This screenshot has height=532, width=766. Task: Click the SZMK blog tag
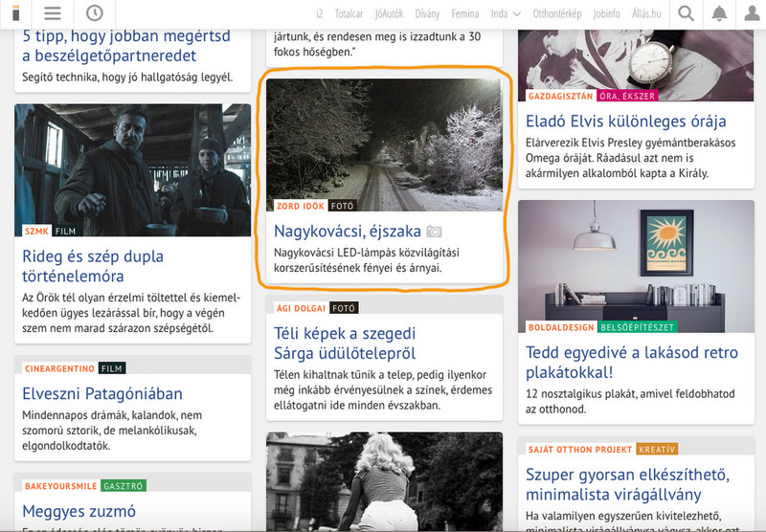[36, 231]
